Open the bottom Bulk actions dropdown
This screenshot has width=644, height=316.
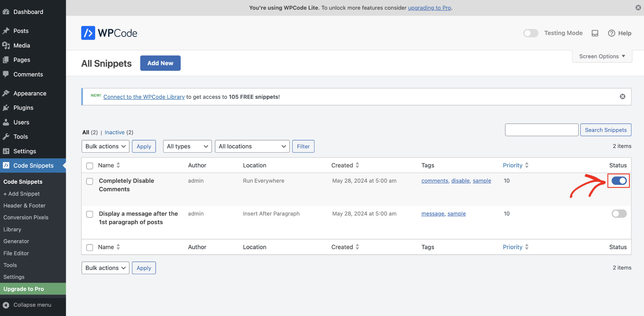(x=106, y=268)
